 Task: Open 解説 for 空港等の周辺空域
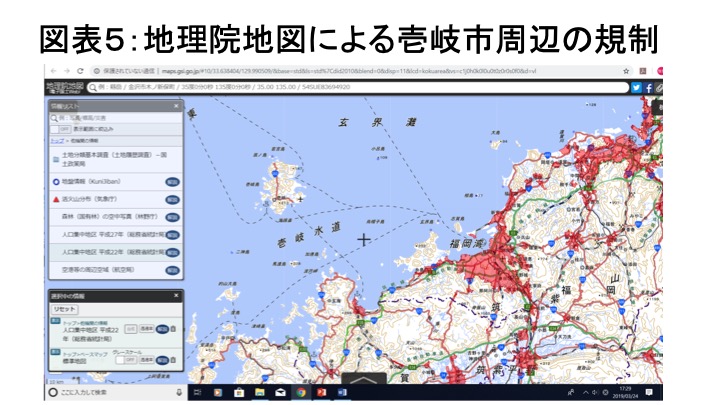click(172, 270)
